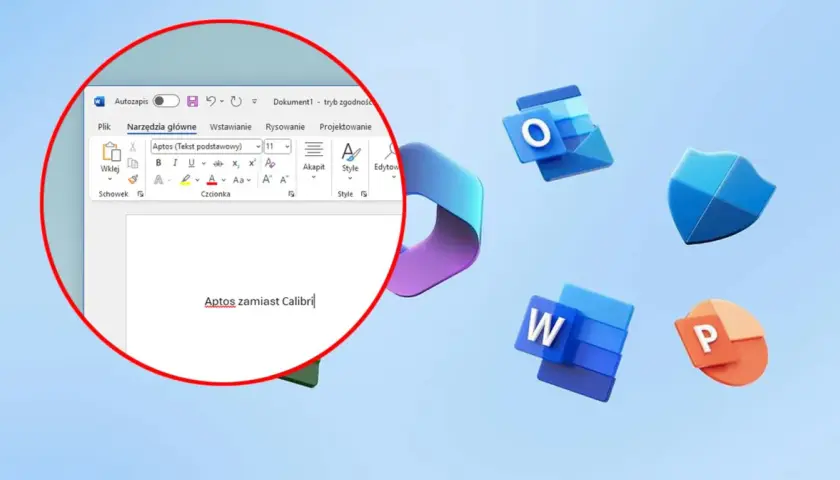Click the Cut scissors icon
Image resolution: width=840 pixels, height=480 pixels.
pos(133,147)
